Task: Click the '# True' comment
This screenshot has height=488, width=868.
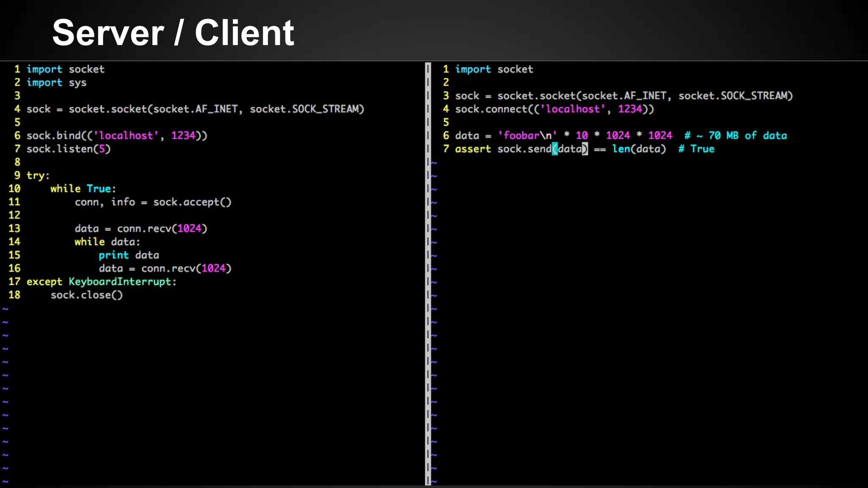Action: (x=696, y=149)
